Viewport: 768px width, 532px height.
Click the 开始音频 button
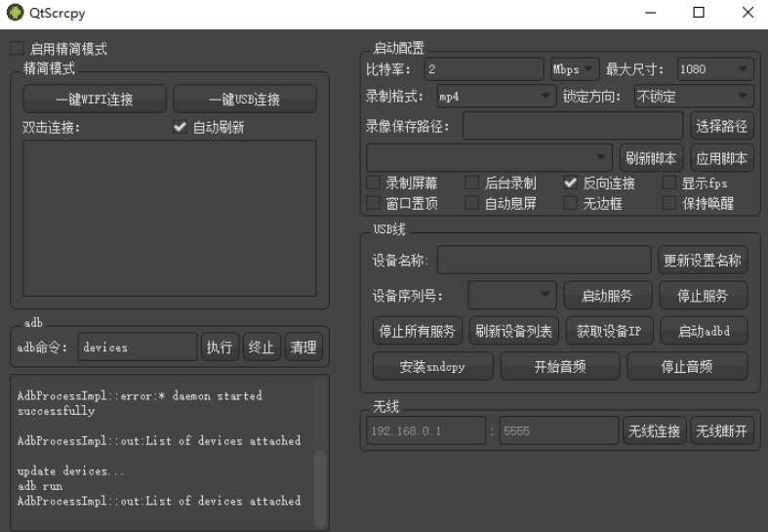coord(560,366)
